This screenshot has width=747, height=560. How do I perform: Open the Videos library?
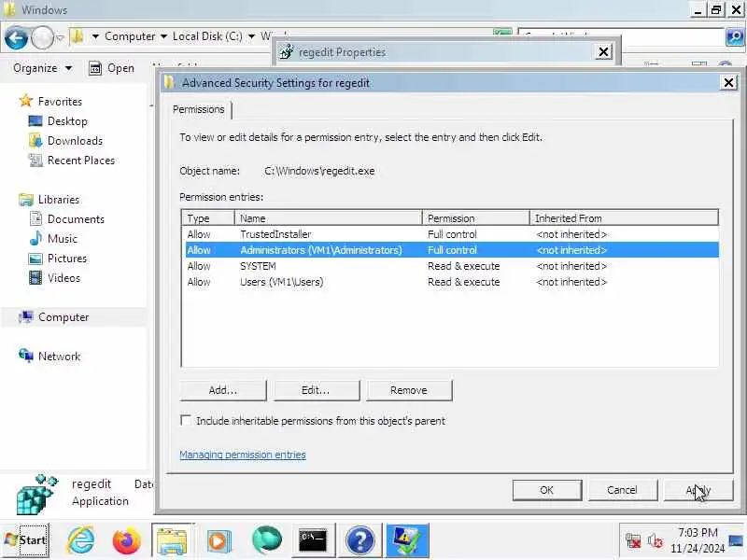click(x=55, y=277)
